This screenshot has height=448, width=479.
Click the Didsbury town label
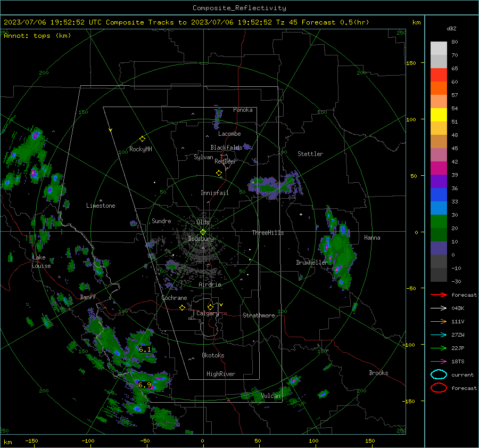pos(201,239)
